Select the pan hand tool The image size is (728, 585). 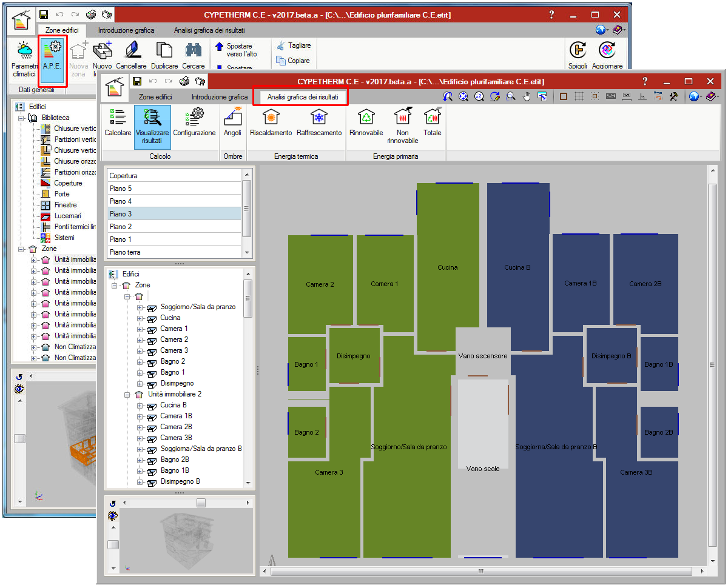pyautogui.click(x=527, y=96)
